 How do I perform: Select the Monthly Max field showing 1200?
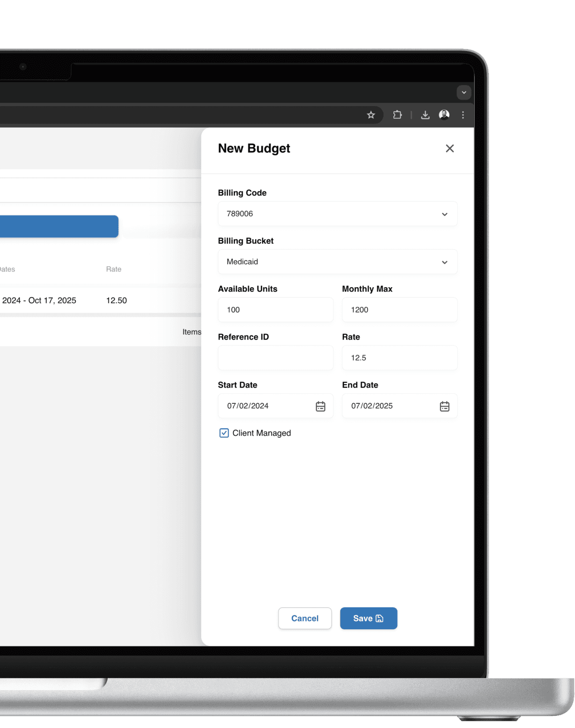[x=399, y=310]
